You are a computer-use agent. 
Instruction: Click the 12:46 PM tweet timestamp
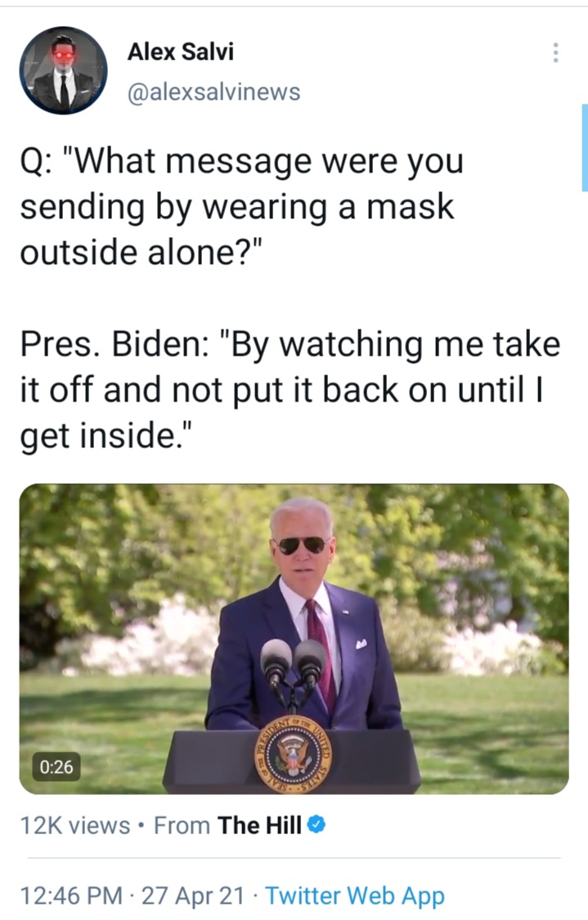[x=71, y=896]
